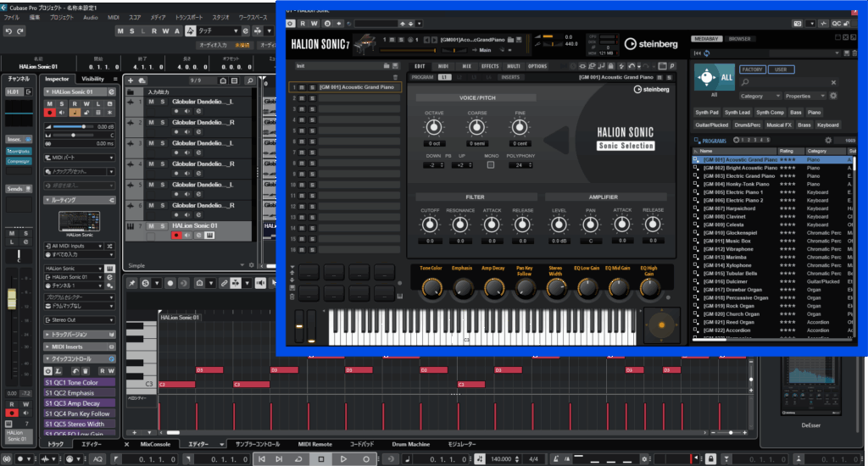This screenshot has height=466, width=868.
Task: Click the freeze snowflake icon in Inspector
Action: pyautogui.click(x=109, y=113)
